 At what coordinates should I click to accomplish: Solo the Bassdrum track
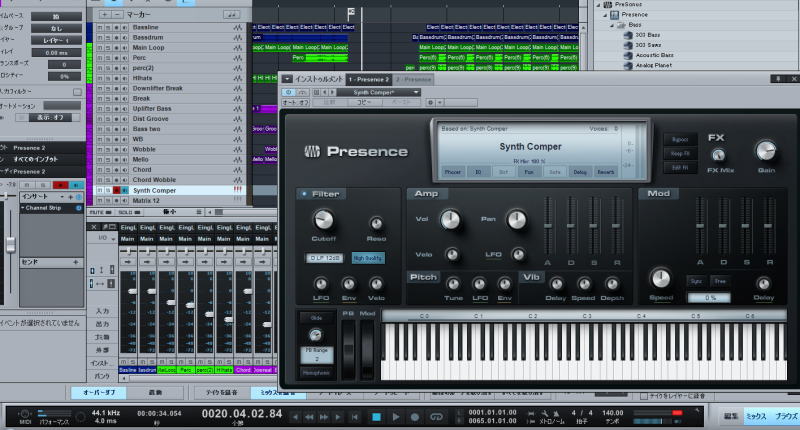tap(108, 38)
